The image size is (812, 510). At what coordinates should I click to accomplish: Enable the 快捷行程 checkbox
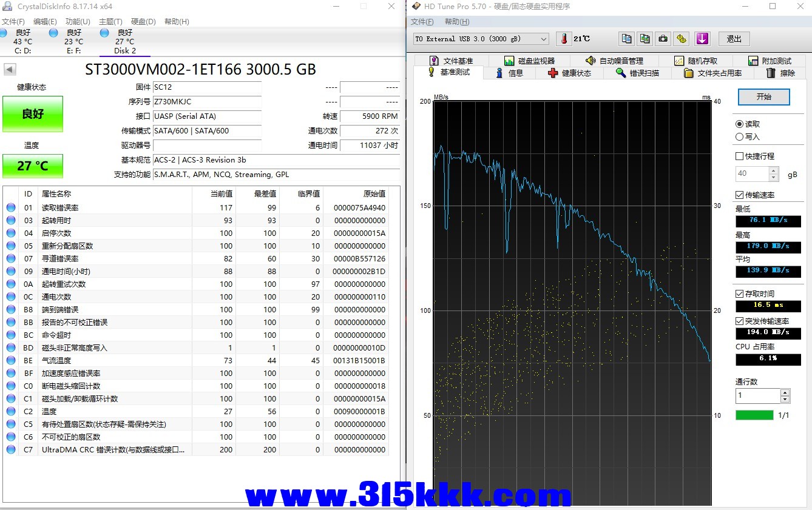coord(739,156)
